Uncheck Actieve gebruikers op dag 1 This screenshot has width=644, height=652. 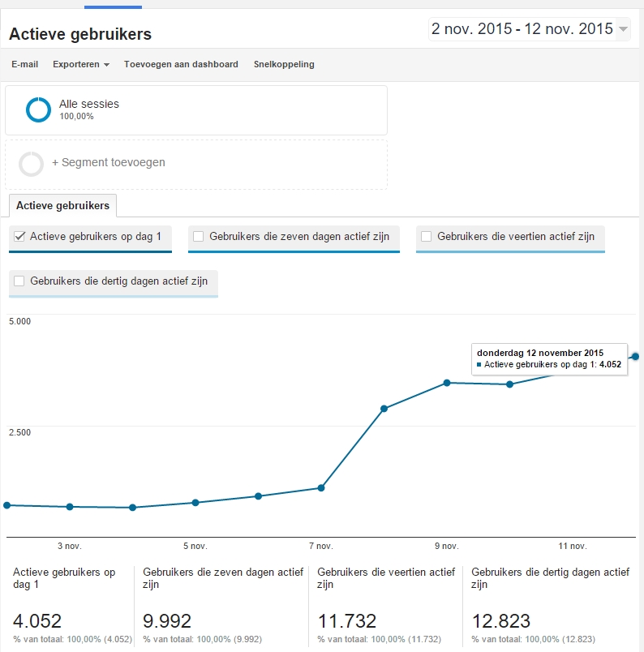tap(19, 237)
